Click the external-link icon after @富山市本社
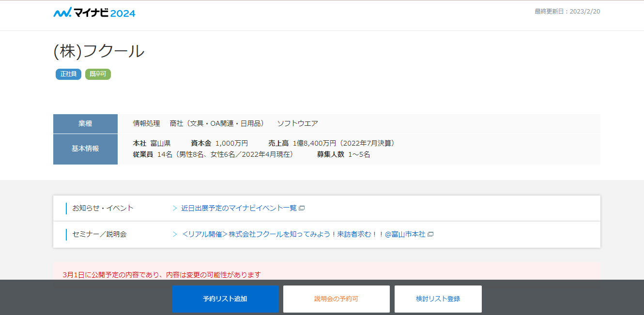The height and width of the screenshot is (315, 644). click(x=430, y=234)
